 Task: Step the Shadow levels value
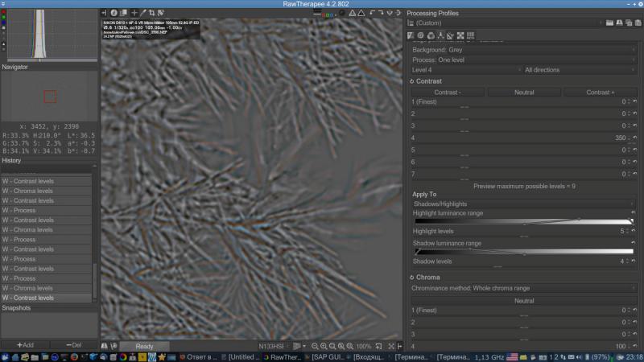point(629,261)
